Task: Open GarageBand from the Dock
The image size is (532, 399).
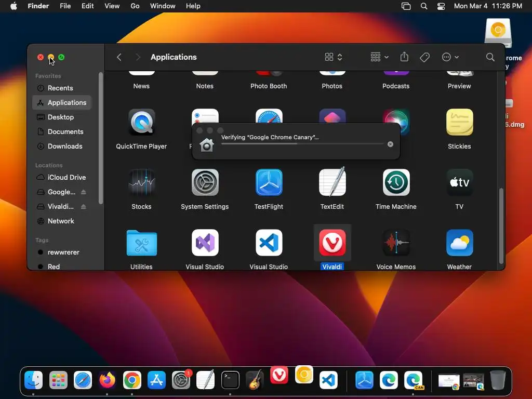Action: (x=255, y=380)
